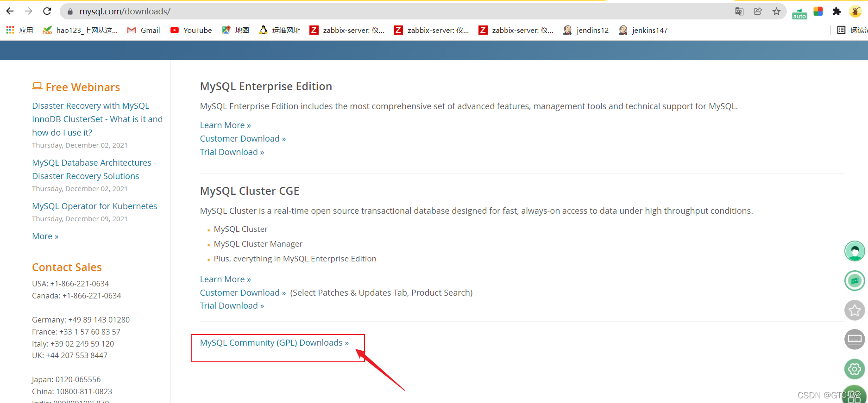The width and height of the screenshot is (868, 403).
Task: Click the China: 10800-811-0823 phone line
Action: coord(72,391)
